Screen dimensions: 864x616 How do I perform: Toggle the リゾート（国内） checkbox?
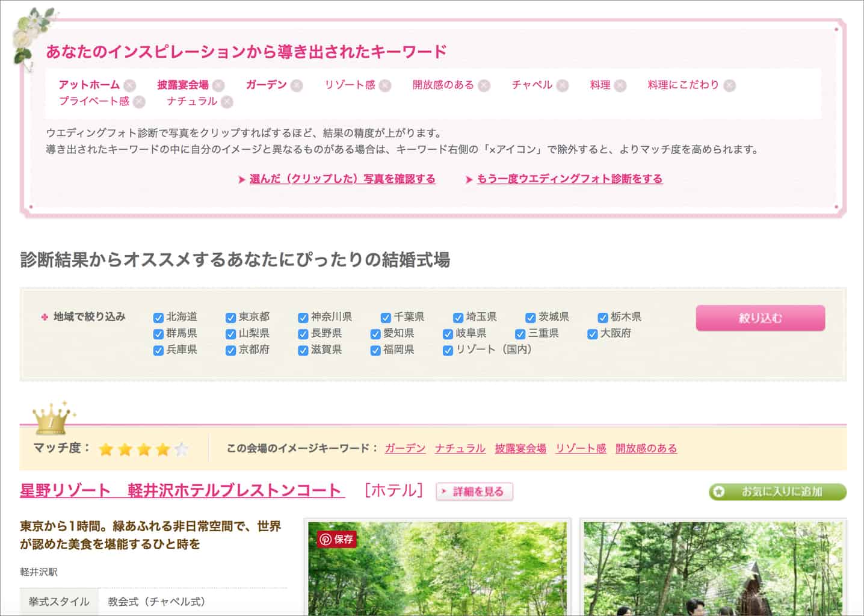tap(448, 350)
